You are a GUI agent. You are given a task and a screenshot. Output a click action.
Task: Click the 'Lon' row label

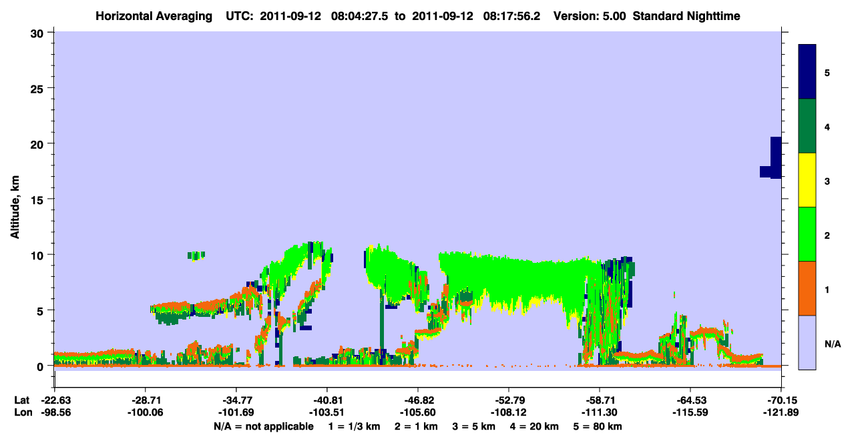(22, 412)
